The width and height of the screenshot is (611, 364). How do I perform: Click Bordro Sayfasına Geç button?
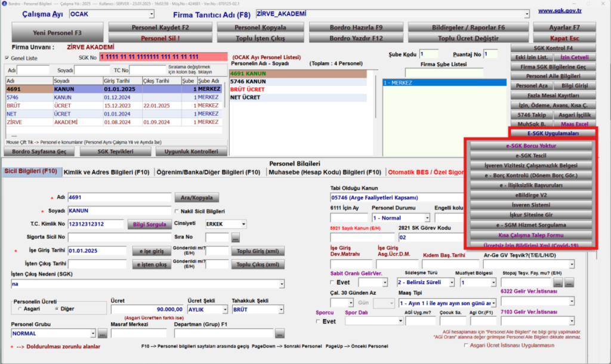[39, 152]
